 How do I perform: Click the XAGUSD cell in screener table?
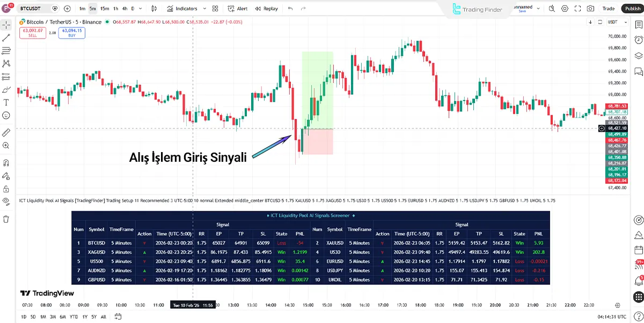pyautogui.click(x=97, y=252)
